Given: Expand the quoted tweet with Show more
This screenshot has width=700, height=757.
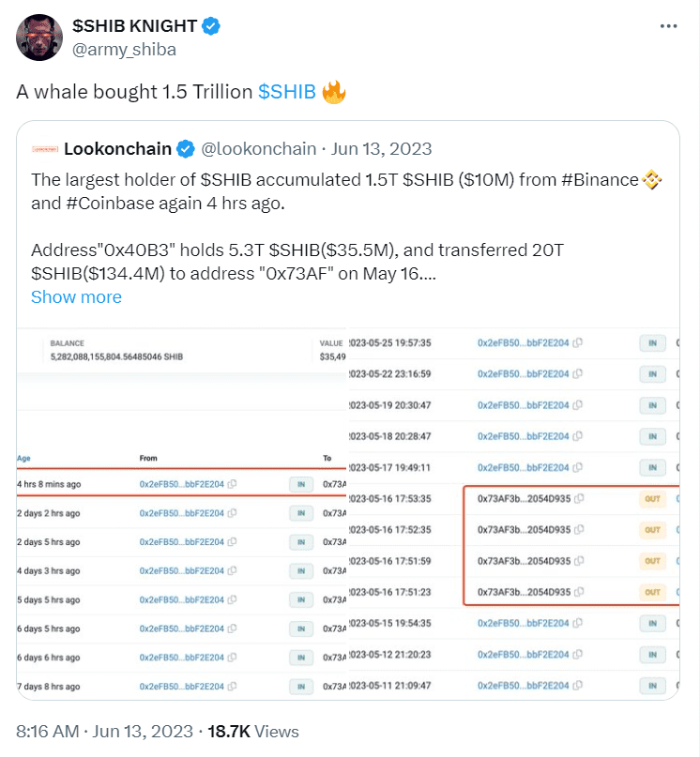Looking at the screenshot, I should pyautogui.click(x=76, y=297).
